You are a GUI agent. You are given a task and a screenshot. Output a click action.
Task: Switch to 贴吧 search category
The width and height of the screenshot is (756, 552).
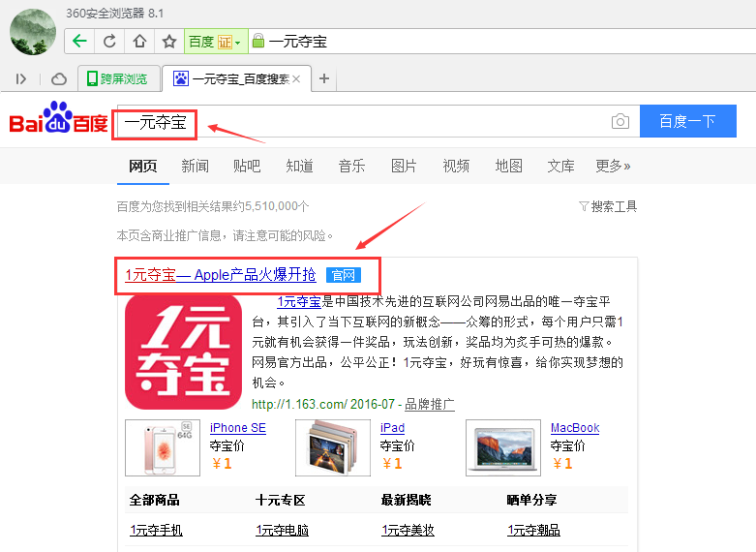tap(247, 166)
